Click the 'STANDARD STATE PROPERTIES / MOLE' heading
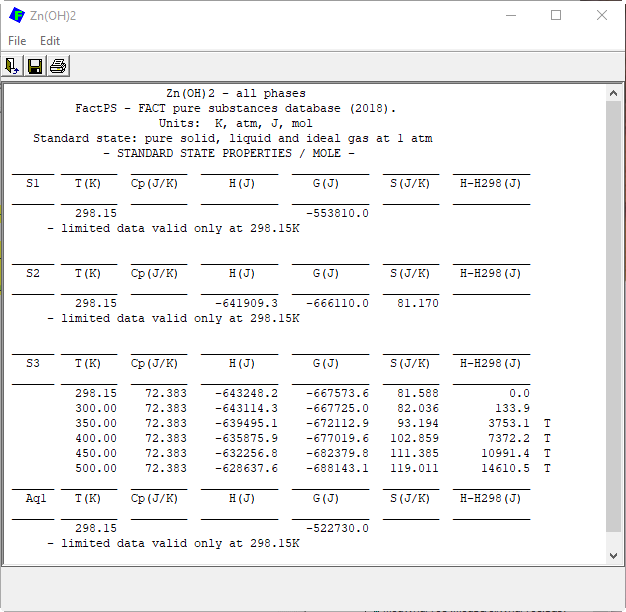The width and height of the screenshot is (626, 612). click(229, 153)
